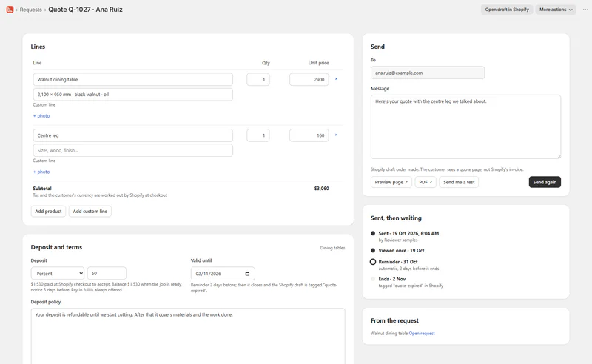Add photo to Walnut dining table line

pyautogui.click(x=41, y=116)
